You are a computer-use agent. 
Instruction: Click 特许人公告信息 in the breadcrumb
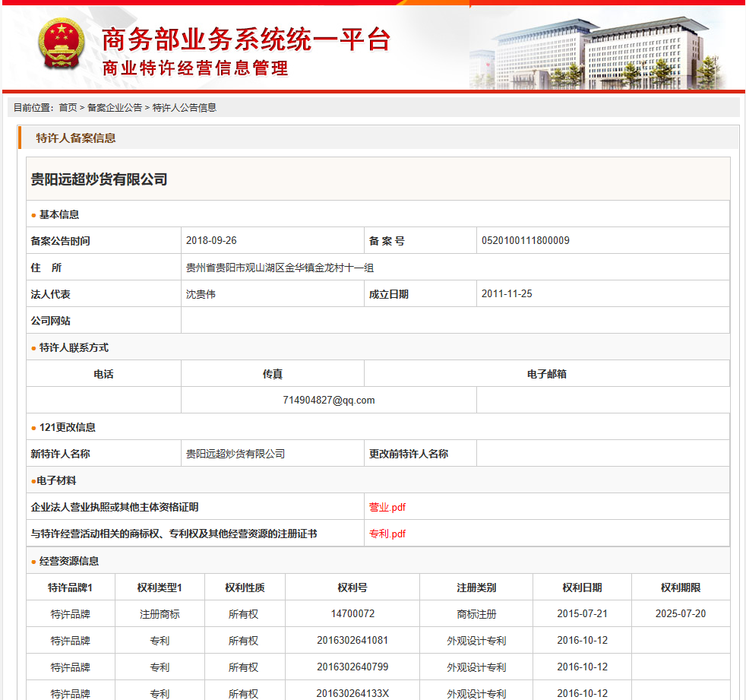[x=185, y=108]
